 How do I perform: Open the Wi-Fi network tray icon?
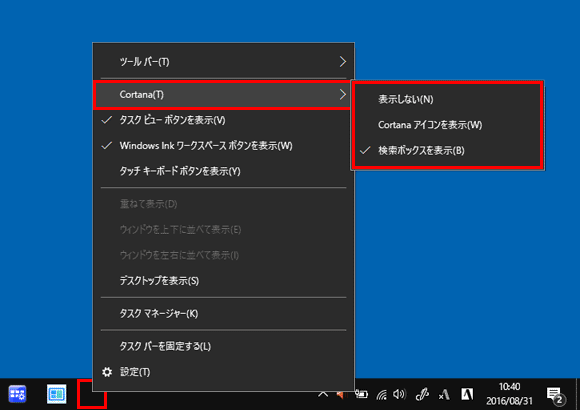tap(381, 395)
